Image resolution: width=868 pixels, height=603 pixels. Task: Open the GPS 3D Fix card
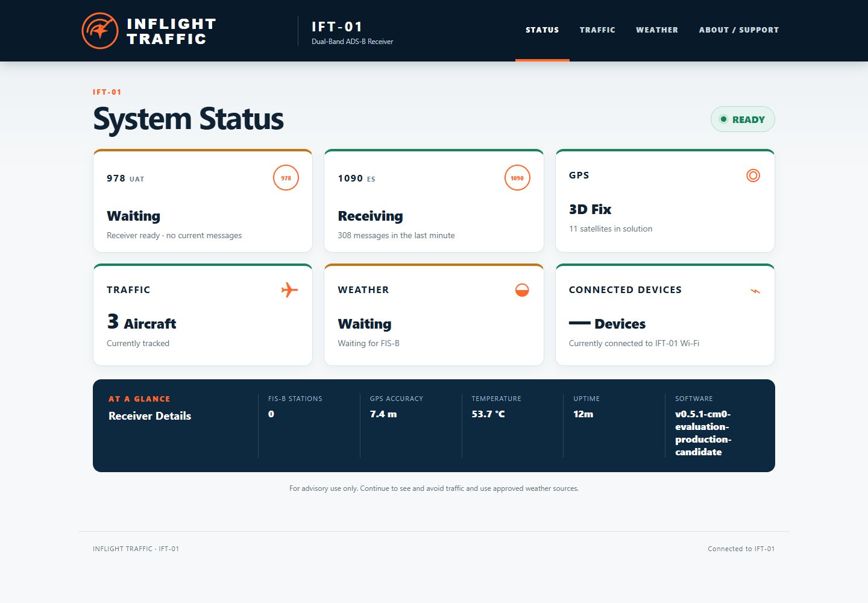pos(665,201)
